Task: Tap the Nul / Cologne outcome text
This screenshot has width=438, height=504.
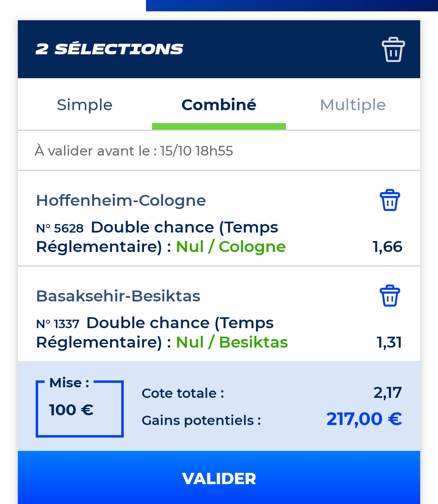Action: 231,247
